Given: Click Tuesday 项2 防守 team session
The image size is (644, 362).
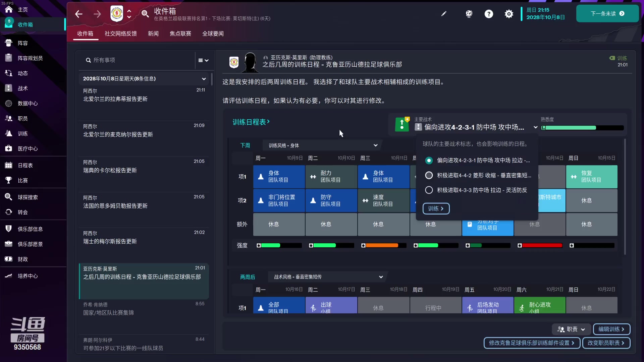Looking at the screenshot, I should point(331,200).
